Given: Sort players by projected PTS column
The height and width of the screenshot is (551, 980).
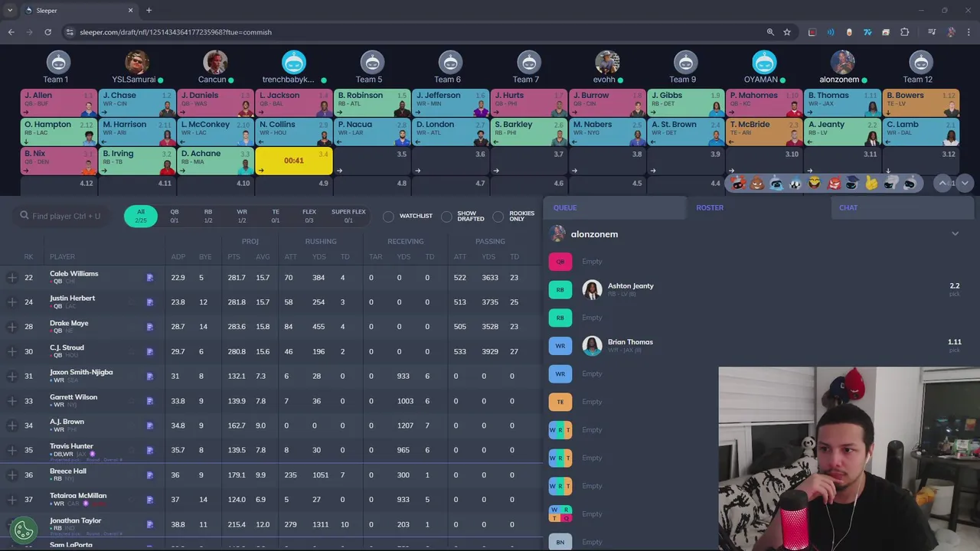Looking at the screenshot, I should point(234,257).
